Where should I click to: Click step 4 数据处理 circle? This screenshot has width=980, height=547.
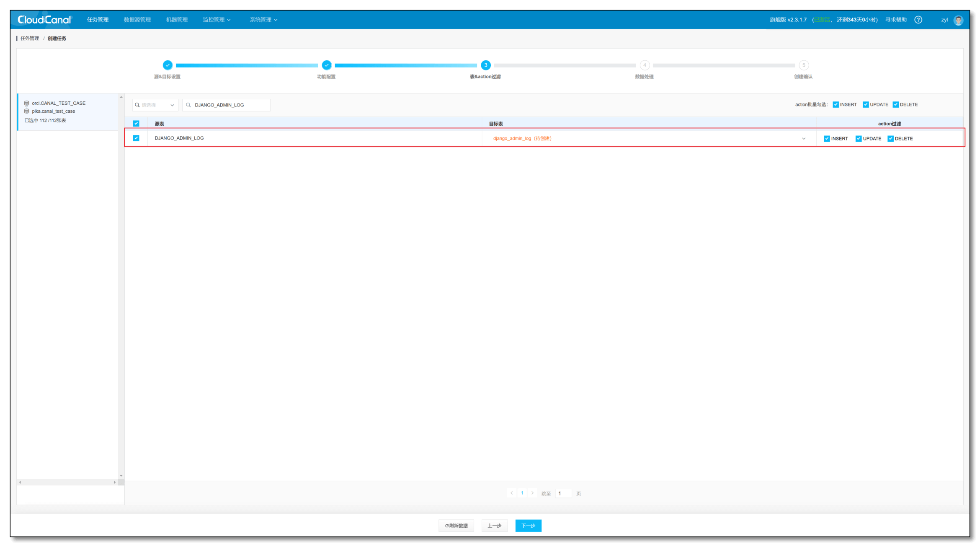[x=645, y=65]
